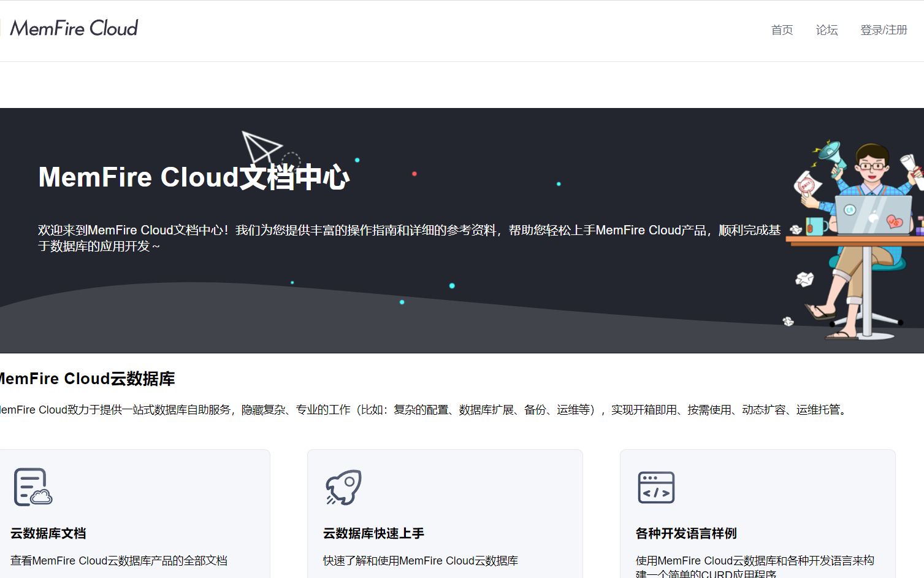
Task: Go to the 论坛 forum link
Action: [827, 30]
